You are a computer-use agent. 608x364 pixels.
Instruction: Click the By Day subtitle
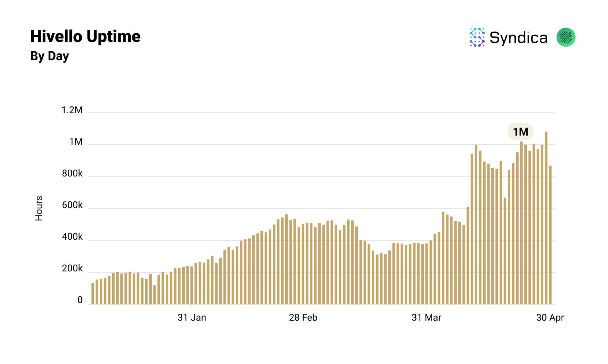pyautogui.click(x=50, y=56)
